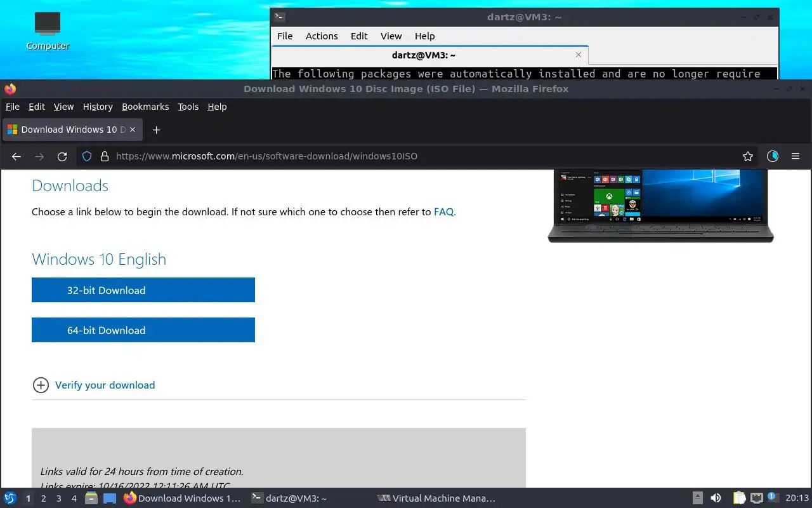
Task: Switch to workspace 1
Action: coord(28,498)
